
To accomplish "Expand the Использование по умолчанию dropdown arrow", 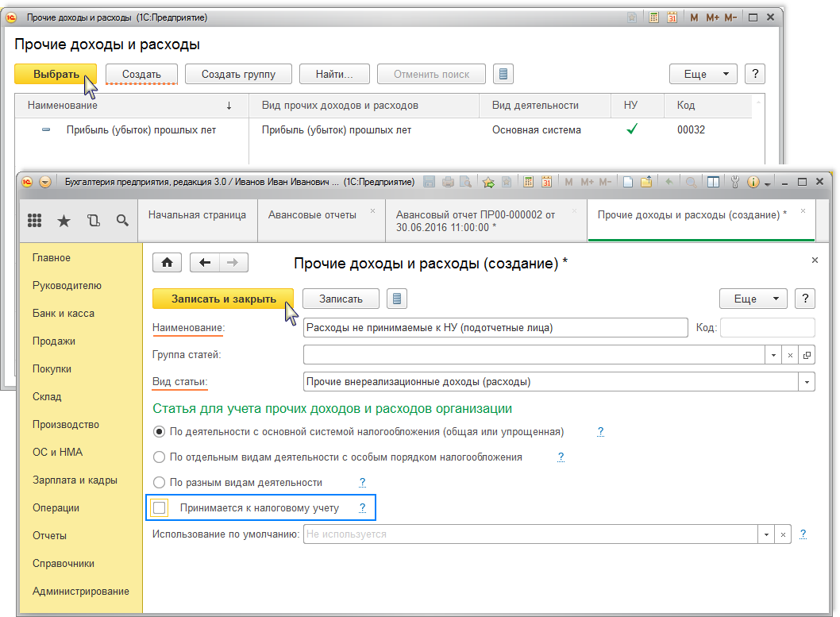I will point(766,534).
